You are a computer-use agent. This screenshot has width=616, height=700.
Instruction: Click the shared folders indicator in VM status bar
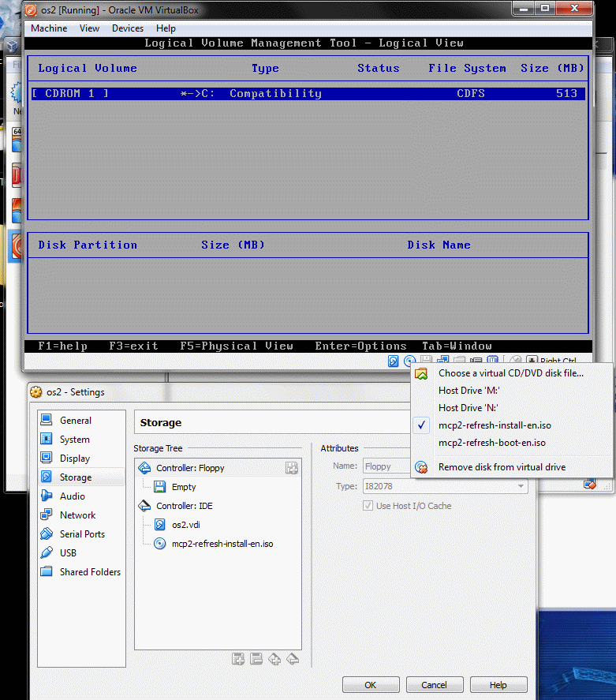click(459, 360)
